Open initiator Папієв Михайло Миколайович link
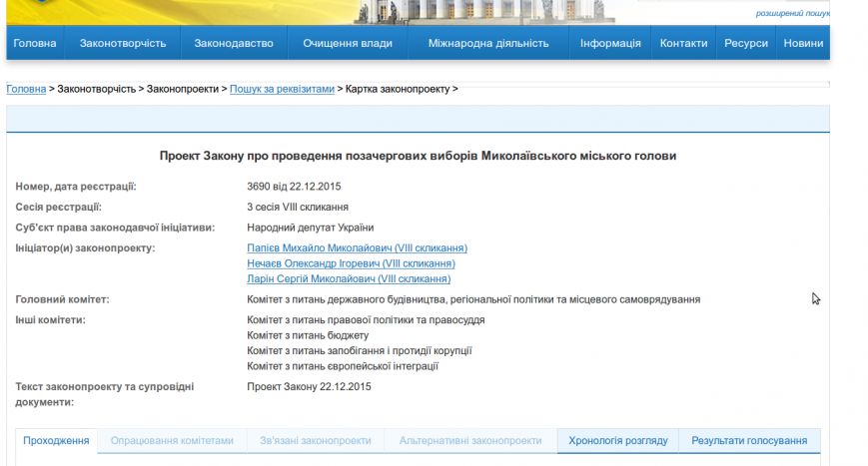This screenshot has width=868, height=466. 357,248
